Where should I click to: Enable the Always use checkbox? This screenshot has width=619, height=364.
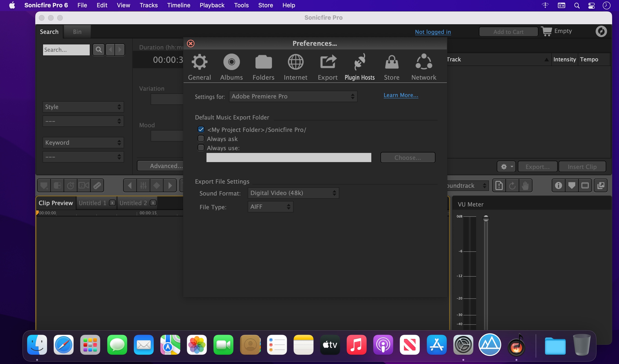[x=201, y=148]
